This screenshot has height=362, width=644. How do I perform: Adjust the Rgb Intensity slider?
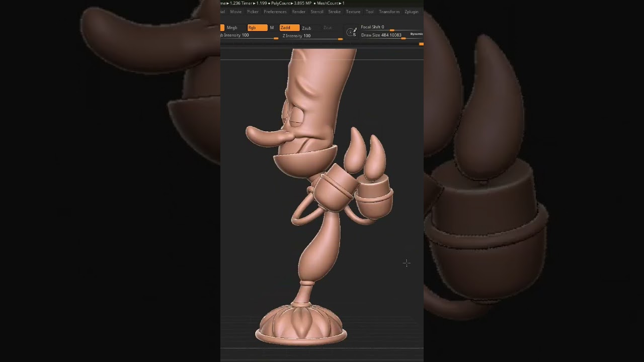pos(250,36)
